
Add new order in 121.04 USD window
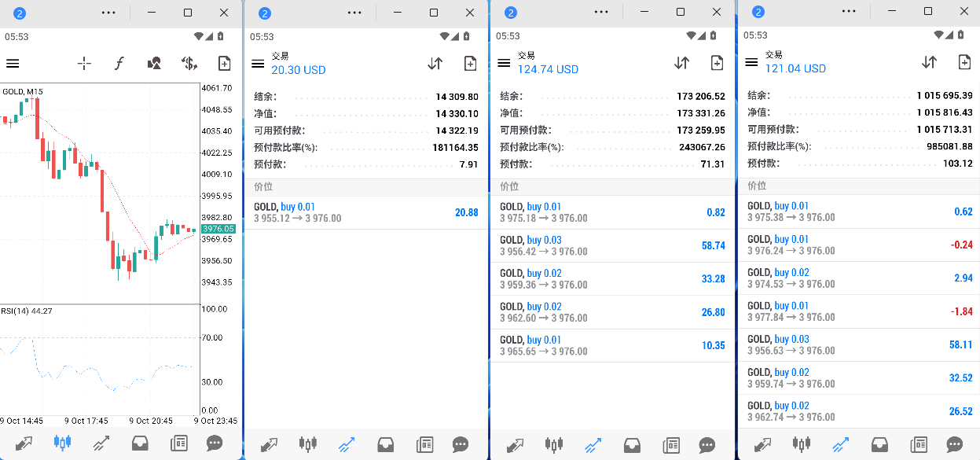964,62
